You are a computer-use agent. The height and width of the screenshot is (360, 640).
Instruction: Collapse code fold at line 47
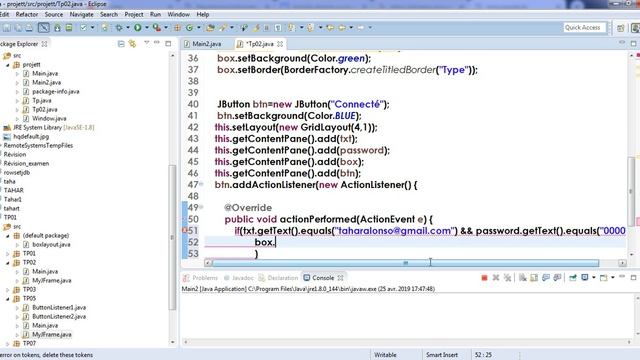[201, 184]
